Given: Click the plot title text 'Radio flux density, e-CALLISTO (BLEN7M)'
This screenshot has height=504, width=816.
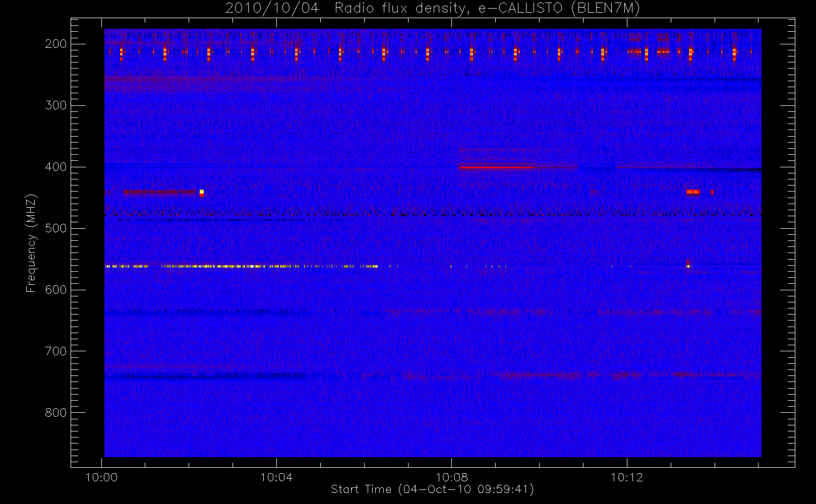Looking at the screenshot, I should [487, 8].
